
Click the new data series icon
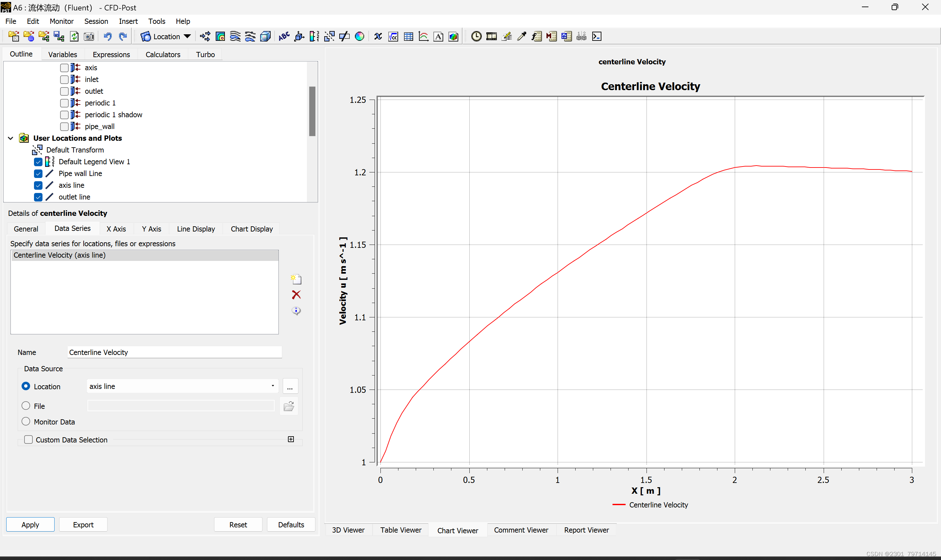click(x=296, y=279)
